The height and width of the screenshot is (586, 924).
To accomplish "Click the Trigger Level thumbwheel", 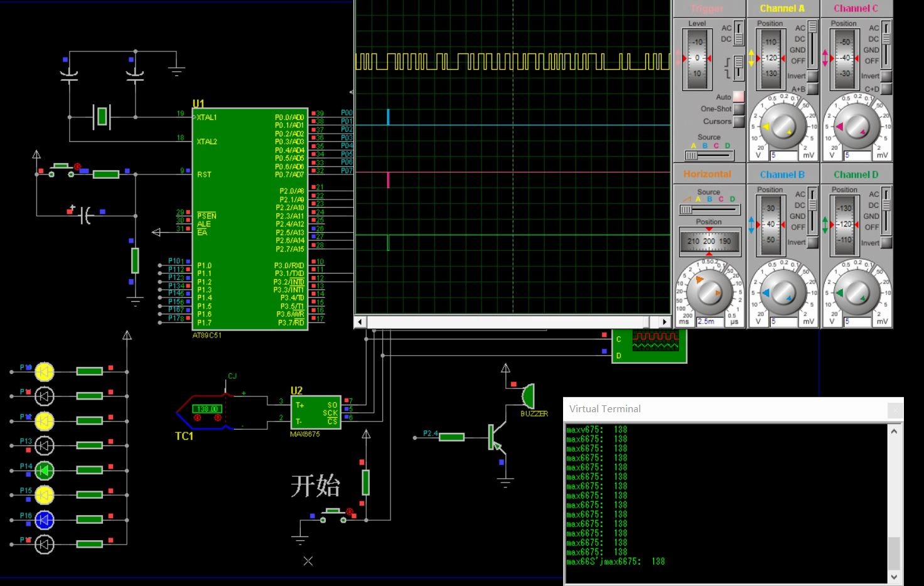I will click(697, 58).
